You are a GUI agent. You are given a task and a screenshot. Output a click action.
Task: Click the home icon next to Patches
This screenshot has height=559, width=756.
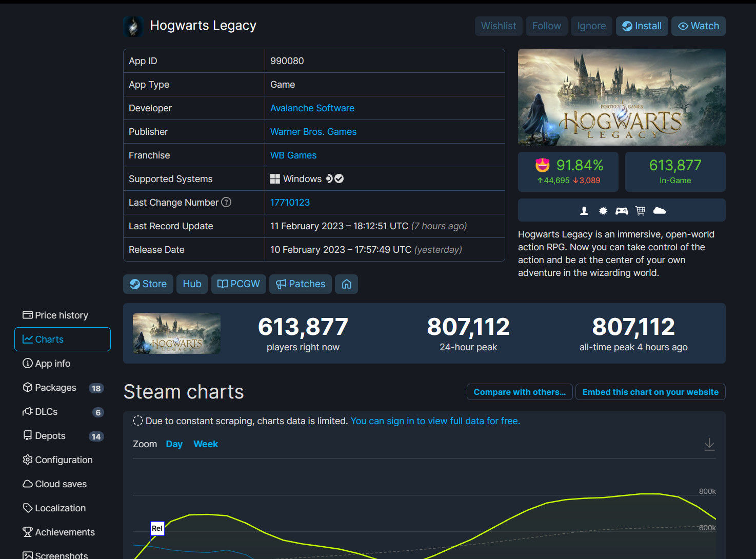pyautogui.click(x=346, y=284)
